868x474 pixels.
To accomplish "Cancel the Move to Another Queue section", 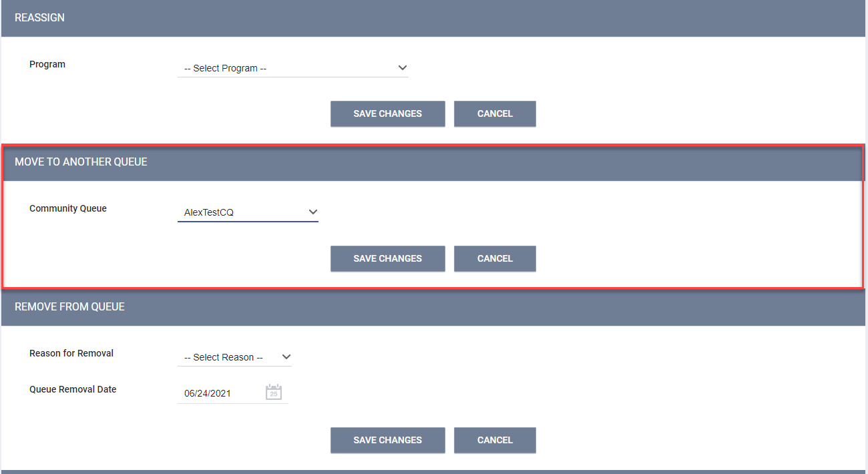I will (x=495, y=258).
